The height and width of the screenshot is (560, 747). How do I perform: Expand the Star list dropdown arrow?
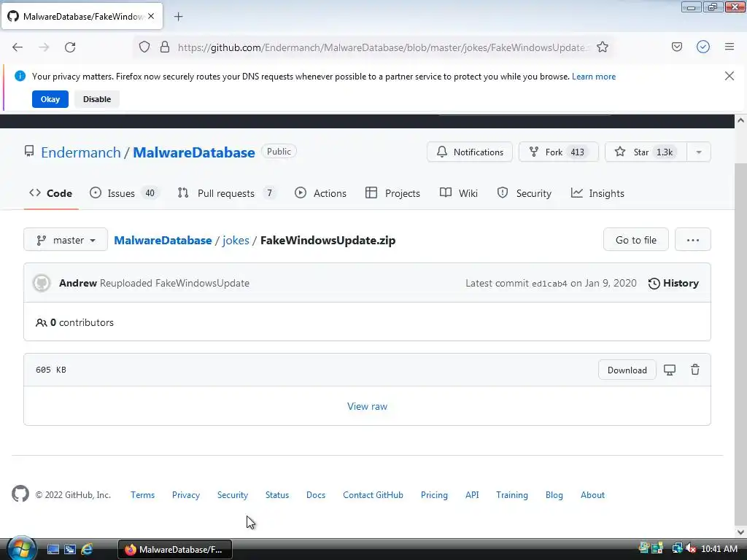tap(699, 152)
